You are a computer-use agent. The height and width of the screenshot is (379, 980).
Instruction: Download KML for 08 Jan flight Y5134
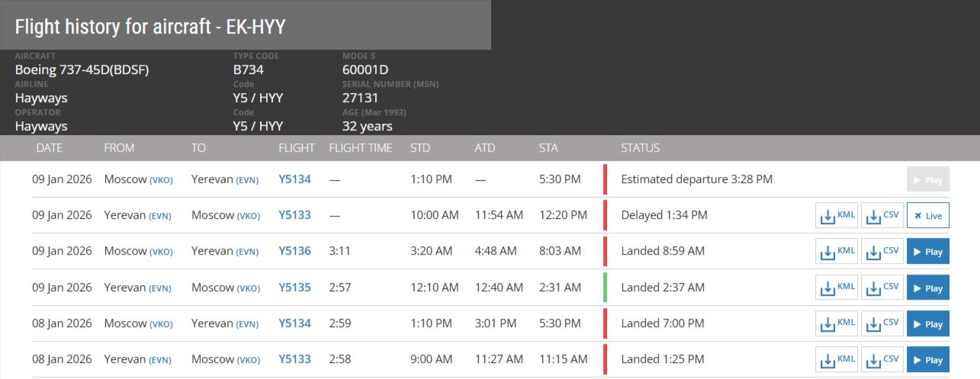pyautogui.click(x=836, y=324)
